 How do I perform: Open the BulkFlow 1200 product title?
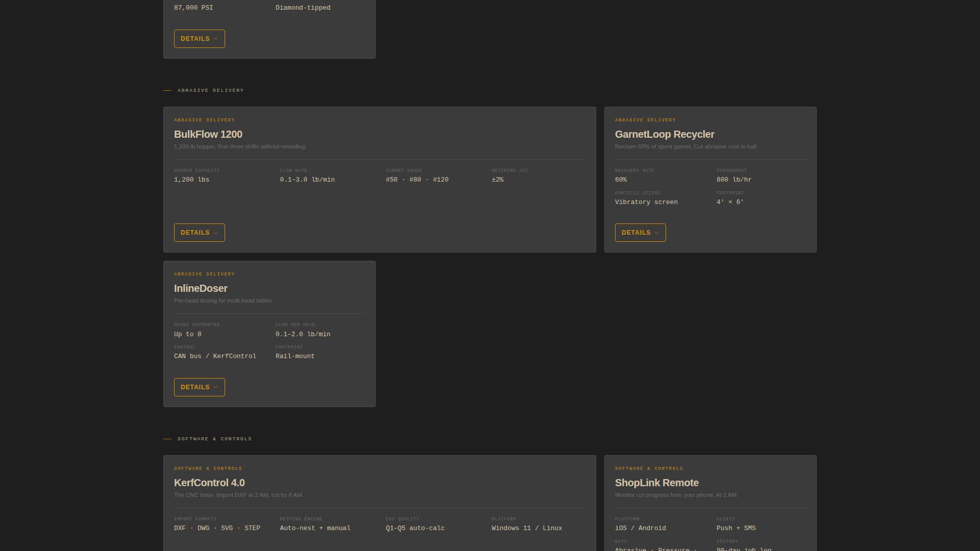pos(208,134)
